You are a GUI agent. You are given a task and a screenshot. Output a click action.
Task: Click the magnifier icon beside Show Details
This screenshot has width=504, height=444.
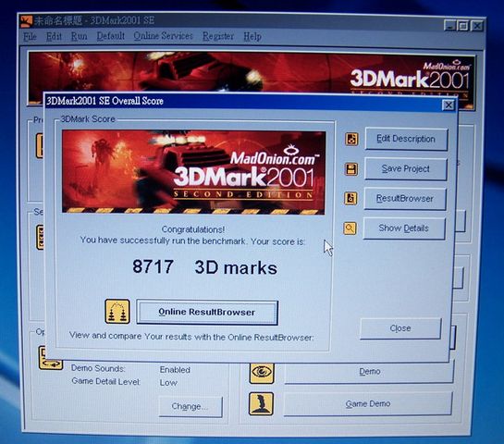350,228
